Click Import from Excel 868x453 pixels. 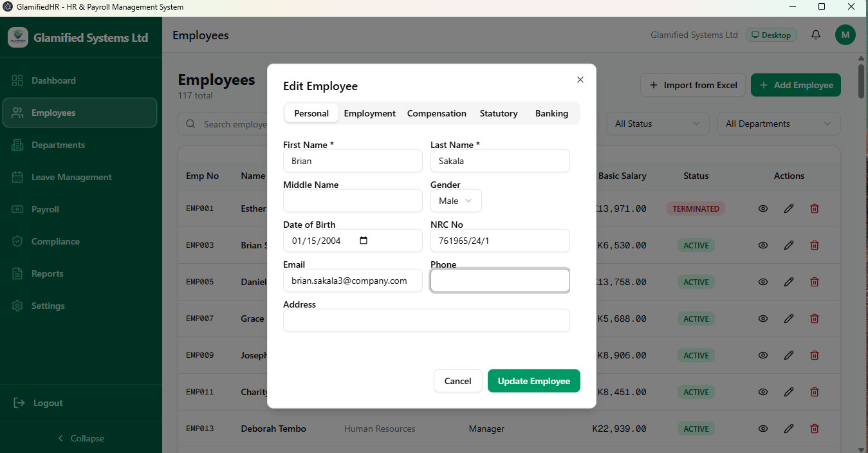[693, 85]
